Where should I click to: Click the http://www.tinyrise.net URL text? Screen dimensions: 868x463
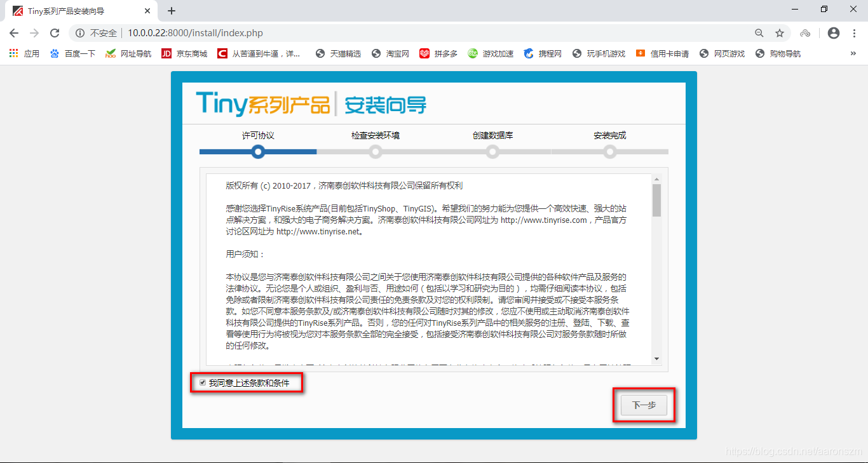[x=318, y=232]
